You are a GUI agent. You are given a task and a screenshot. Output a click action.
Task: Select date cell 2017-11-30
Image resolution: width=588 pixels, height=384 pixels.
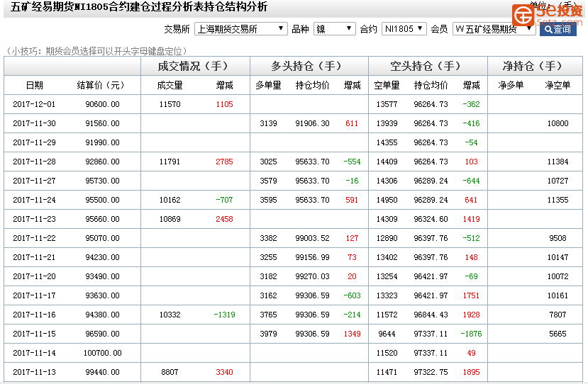tap(34, 123)
